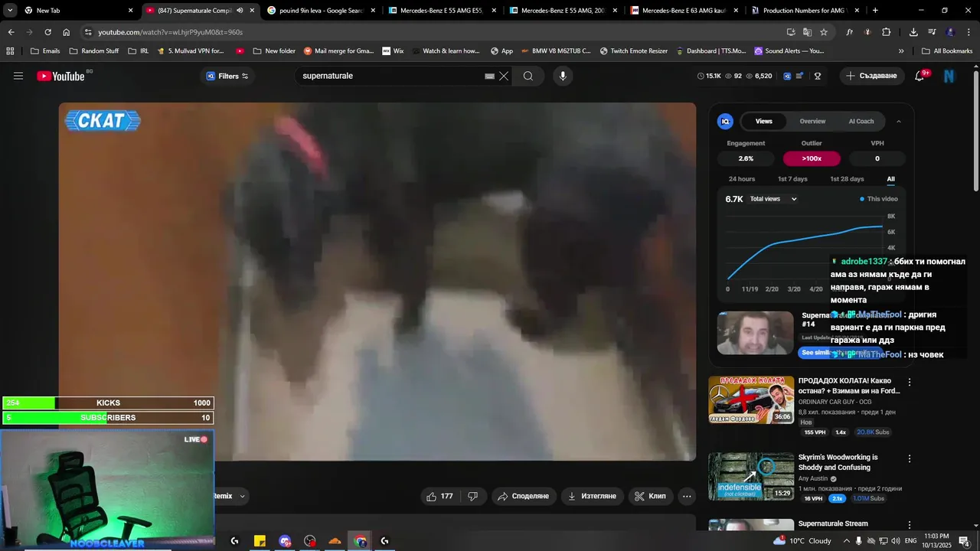980x551 pixels.
Task: Open the YouTube hamburger guide menu
Action: 18,76
